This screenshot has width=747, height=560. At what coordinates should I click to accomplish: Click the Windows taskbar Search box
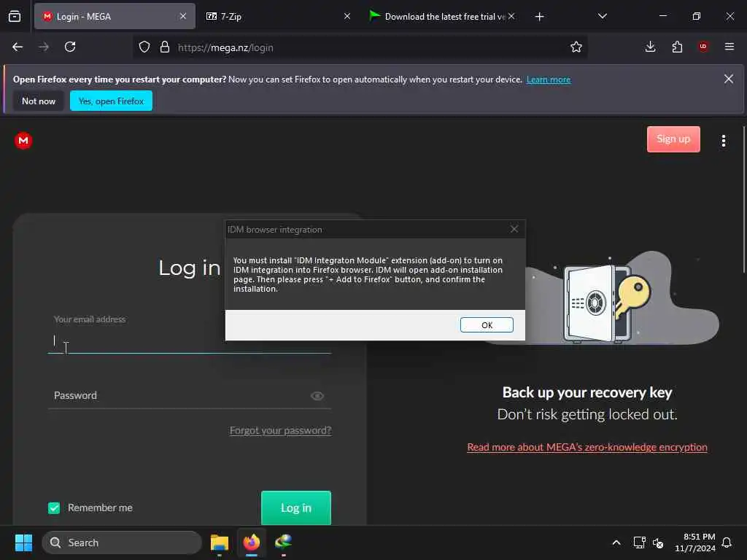(122, 542)
